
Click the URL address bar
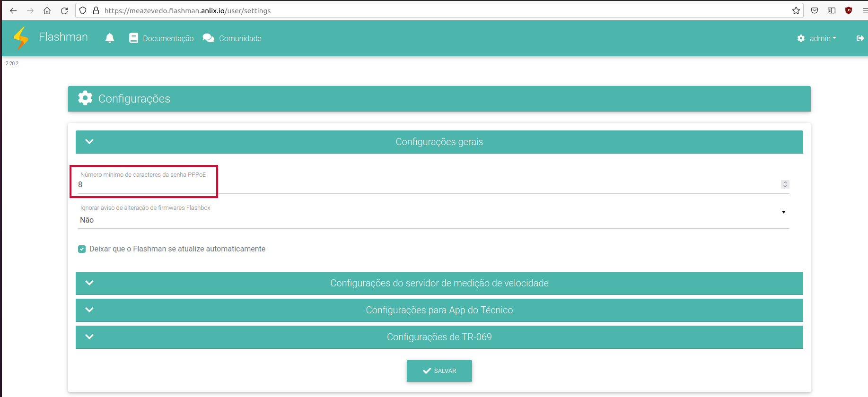tap(440, 10)
